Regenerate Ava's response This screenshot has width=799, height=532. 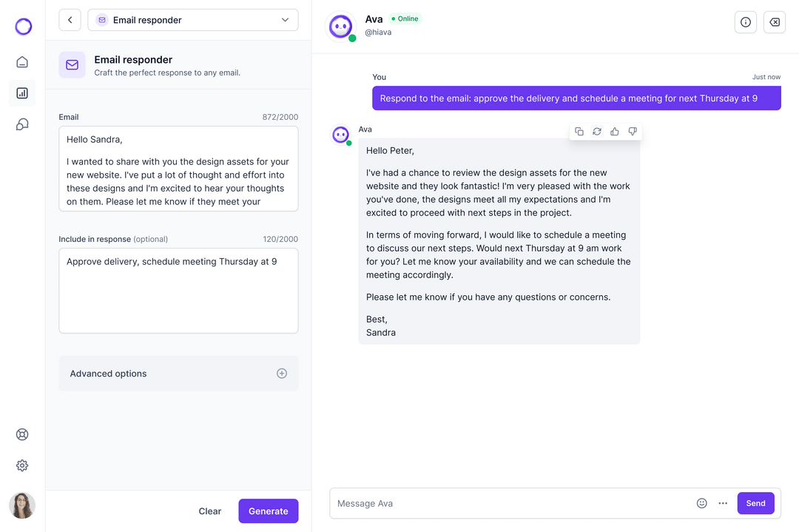coord(597,131)
